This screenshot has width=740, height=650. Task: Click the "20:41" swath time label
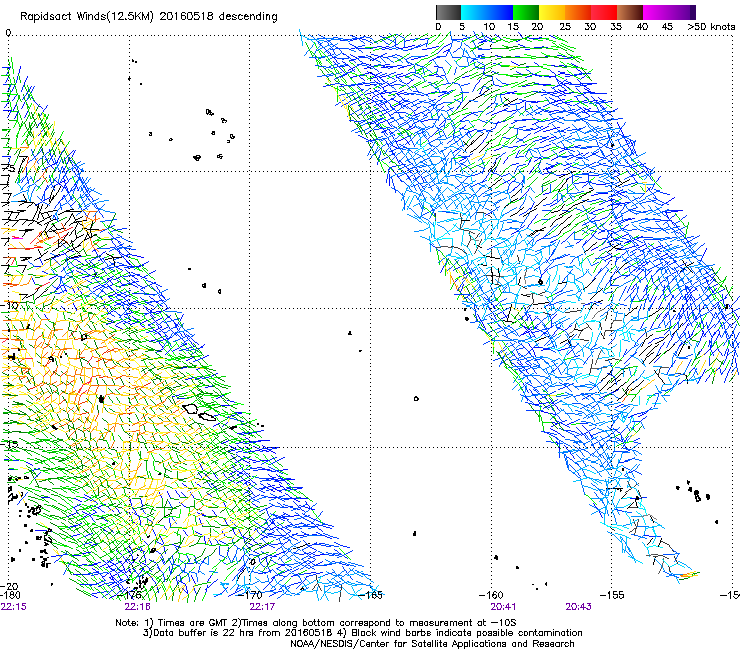tap(503, 607)
